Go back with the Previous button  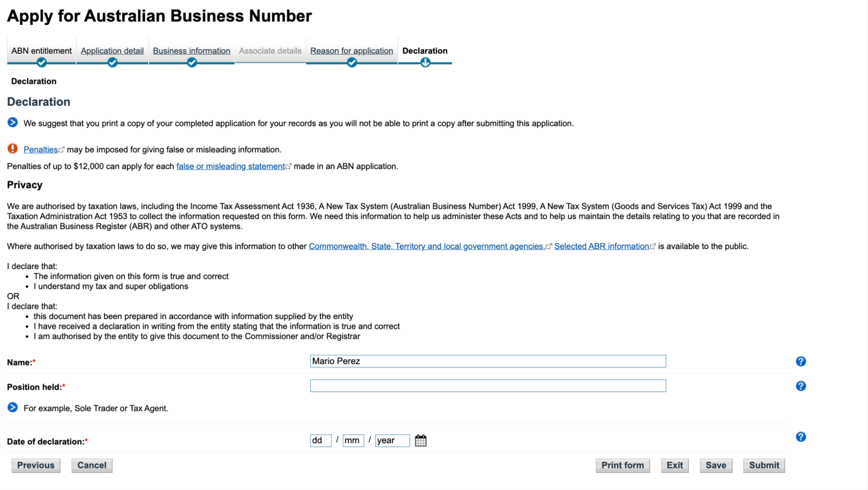point(36,465)
